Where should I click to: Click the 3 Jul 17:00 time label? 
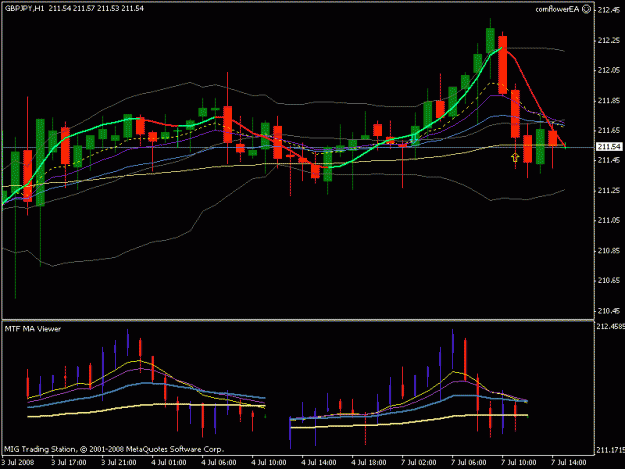[x=69, y=463]
